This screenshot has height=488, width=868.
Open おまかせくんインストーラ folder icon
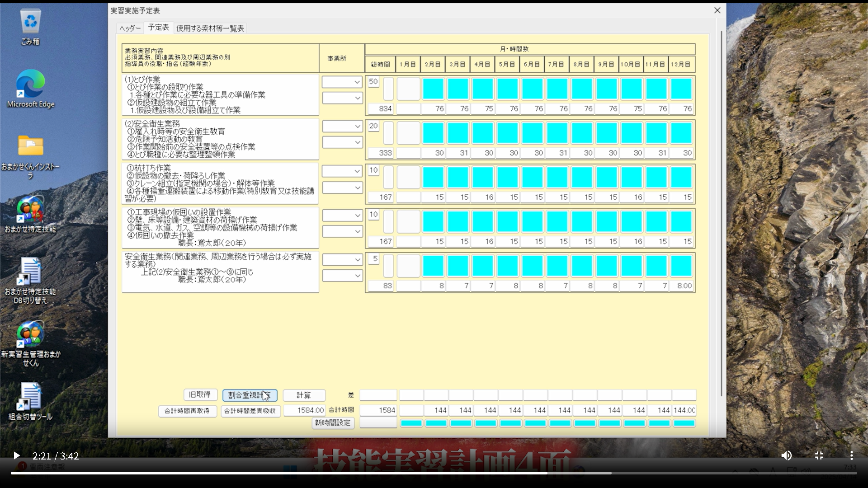pos(30,146)
